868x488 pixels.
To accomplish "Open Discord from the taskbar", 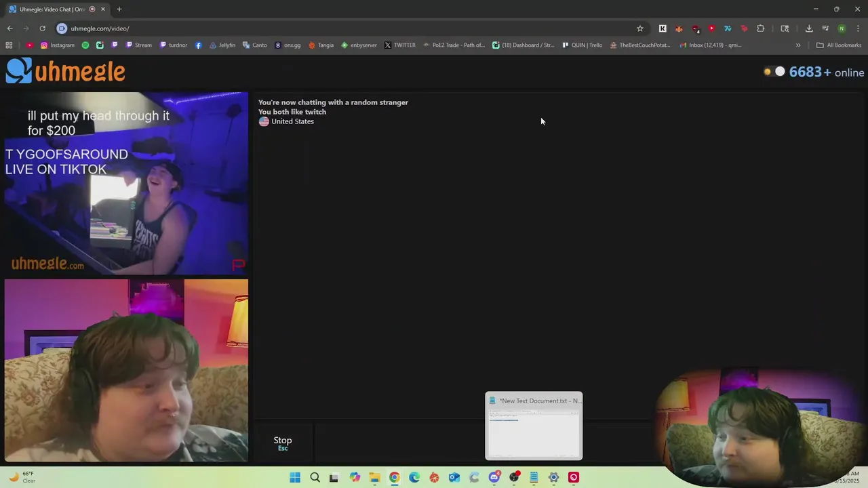I will pyautogui.click(x=494, y=478).
